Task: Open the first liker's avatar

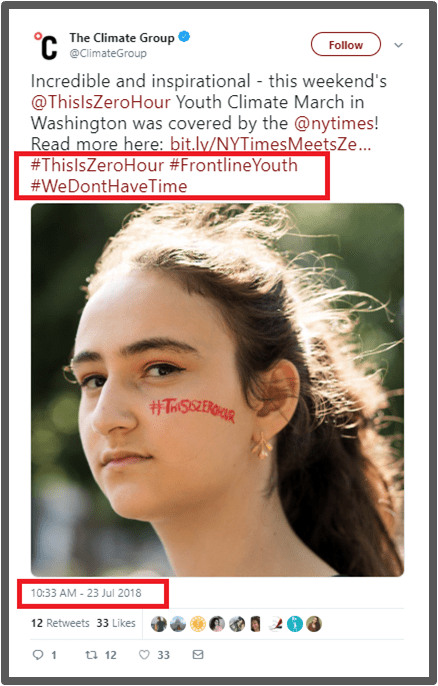Action: [x=159, y=624]
